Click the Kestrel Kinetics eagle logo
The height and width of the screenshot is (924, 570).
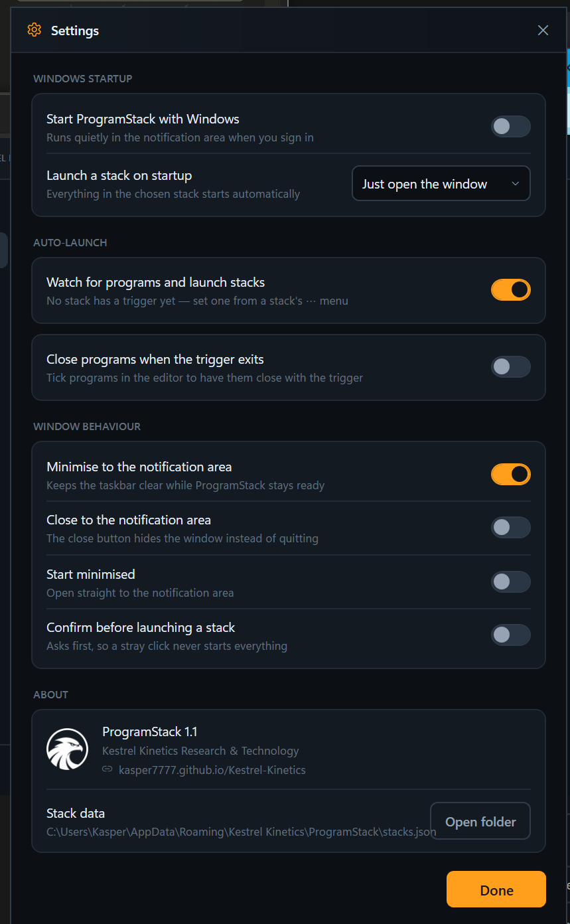pyautogui.click(x=67, y=749)
